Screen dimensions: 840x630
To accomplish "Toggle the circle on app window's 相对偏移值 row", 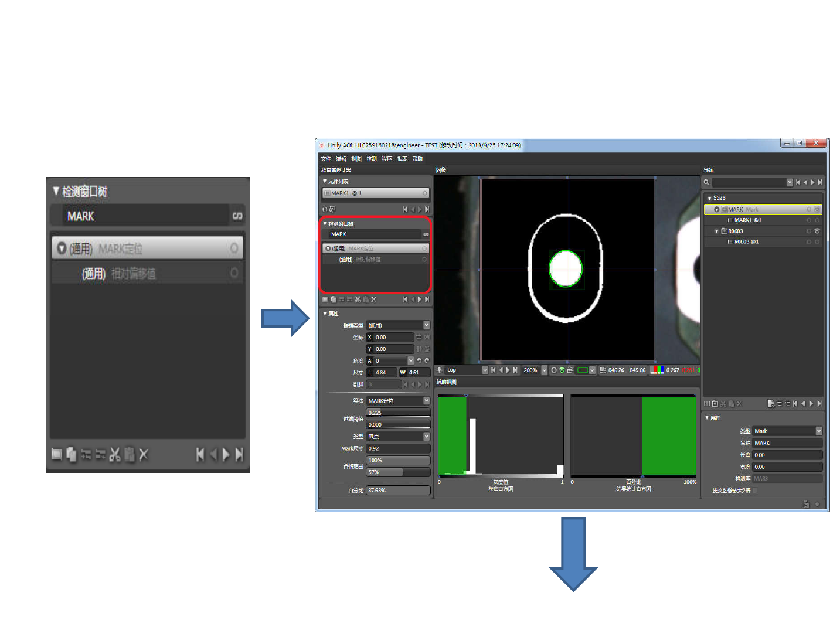I will tap(424, 259).
